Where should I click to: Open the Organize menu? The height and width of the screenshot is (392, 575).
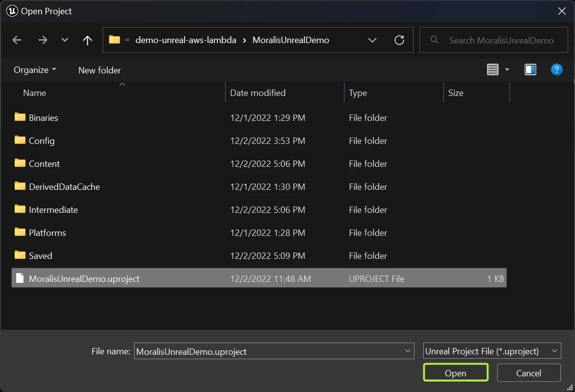coord(34,70)
